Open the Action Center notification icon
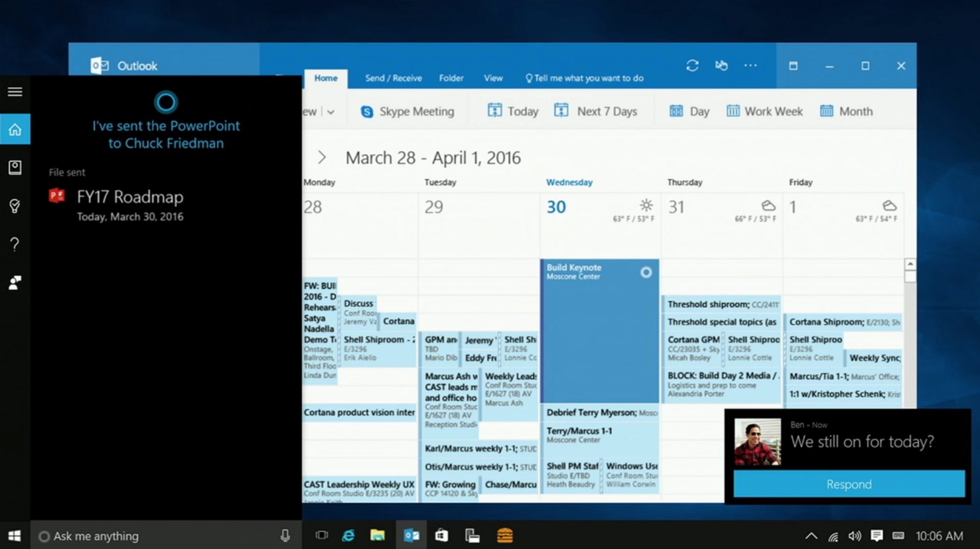This screenshot has height=549, width=980. pos(877,536)
